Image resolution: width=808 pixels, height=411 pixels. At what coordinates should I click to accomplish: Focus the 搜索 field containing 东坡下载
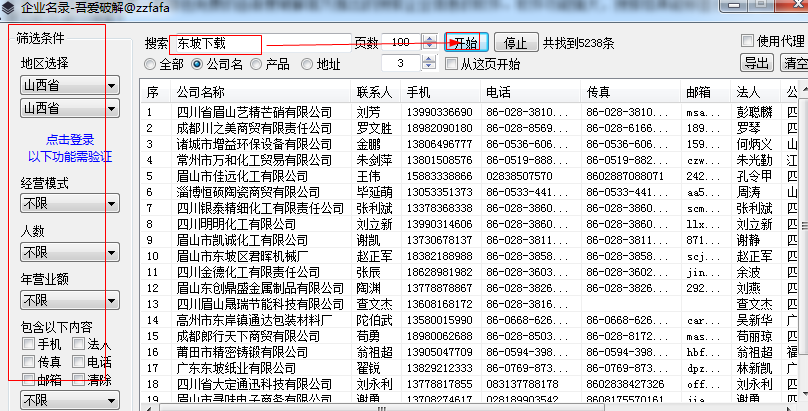click(261, 43)
